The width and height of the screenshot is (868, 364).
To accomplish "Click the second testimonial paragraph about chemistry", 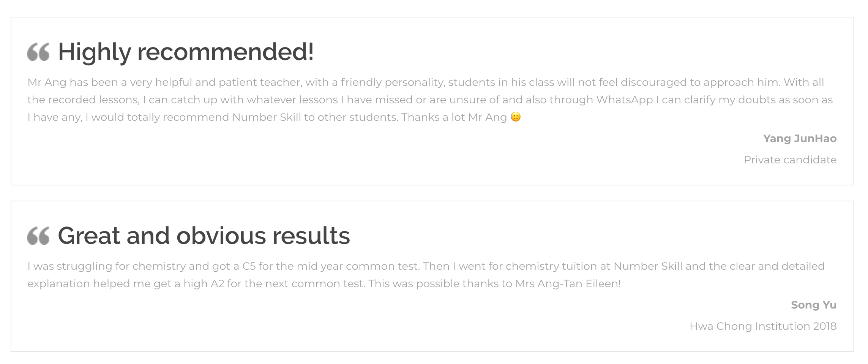I will pos(426,275).
